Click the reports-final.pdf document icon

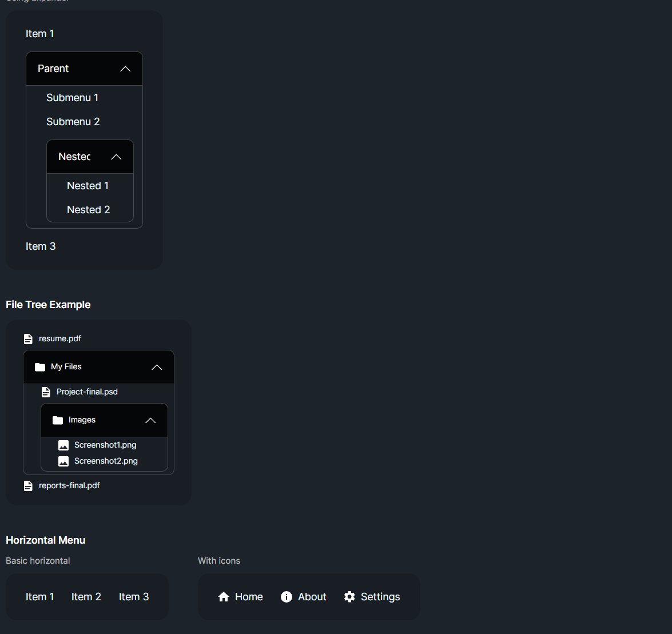click(x=28, y=485)
